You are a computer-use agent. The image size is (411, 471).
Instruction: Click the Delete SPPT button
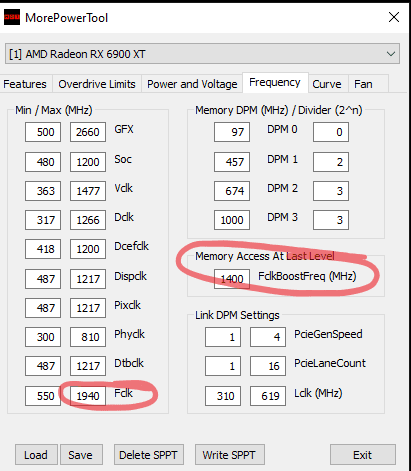[x=149, y=455]
